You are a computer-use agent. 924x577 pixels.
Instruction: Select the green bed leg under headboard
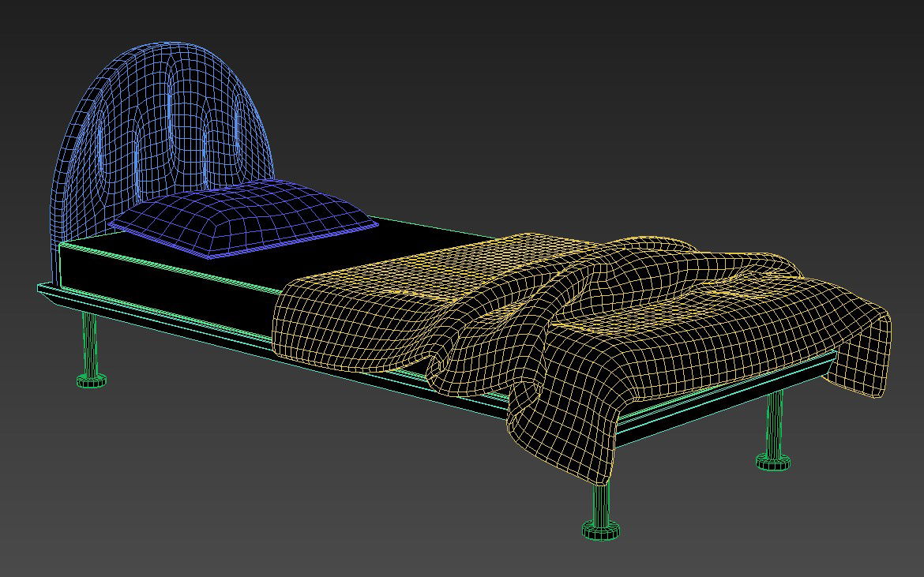tap(92, 347)
